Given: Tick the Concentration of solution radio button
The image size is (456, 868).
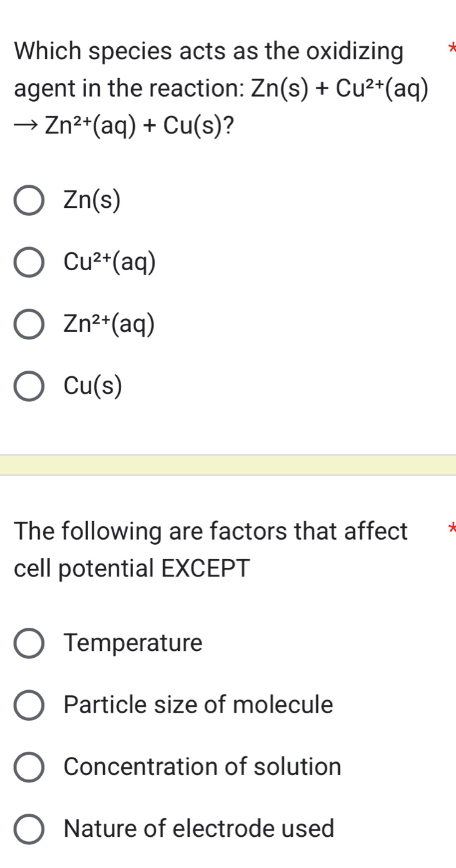Looking at the screenshot, I should [x=29, y=767].
